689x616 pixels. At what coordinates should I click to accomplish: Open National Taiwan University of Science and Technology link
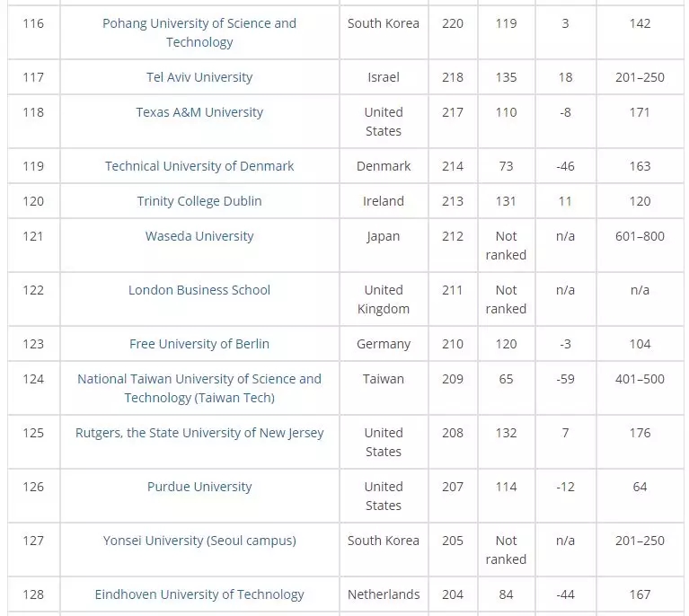pos(199,388)
